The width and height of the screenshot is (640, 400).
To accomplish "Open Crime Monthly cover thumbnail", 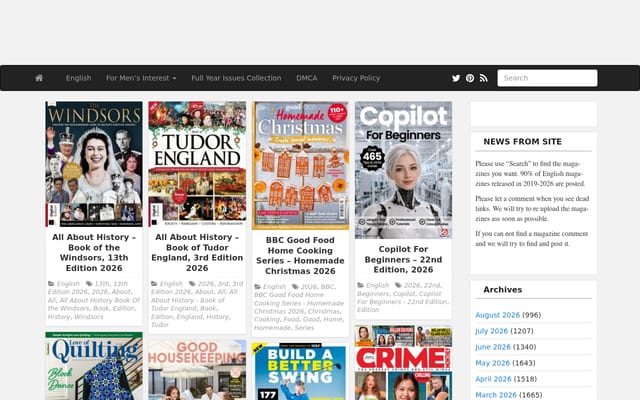I will 403,363.
